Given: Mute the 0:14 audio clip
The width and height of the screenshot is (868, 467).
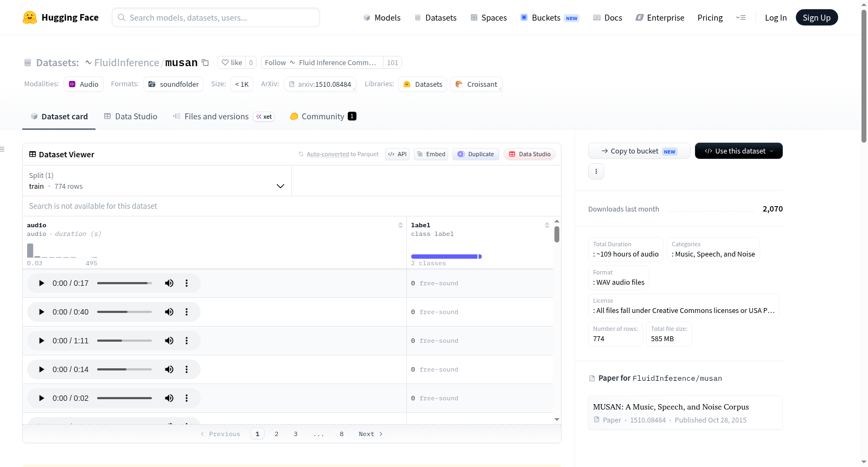Looking at the screenshot, I should click(x=169, y=369).
